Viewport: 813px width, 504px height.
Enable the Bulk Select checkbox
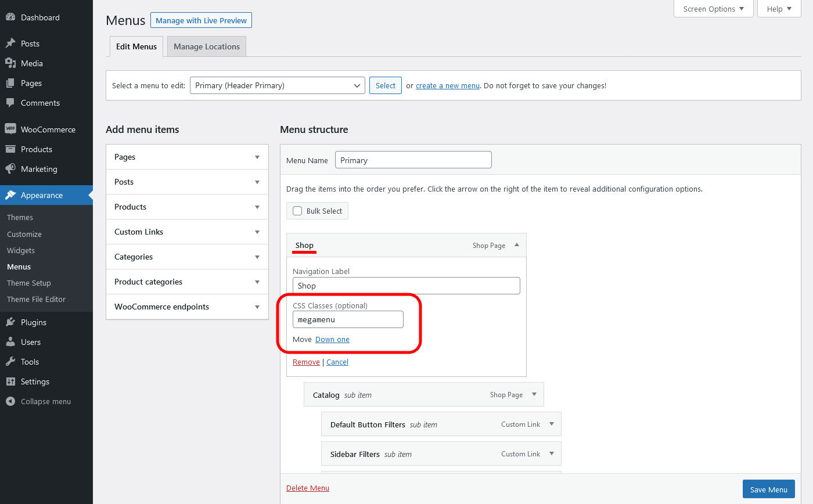pos(297,211)
